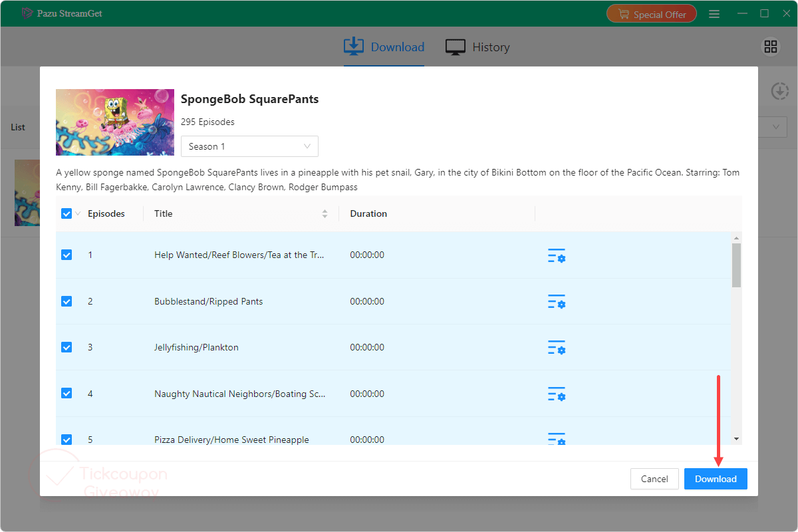Viewport: 798px width, 532px height.
Task: Uncheck episode 5 checkbox
Action: (66, 440)
